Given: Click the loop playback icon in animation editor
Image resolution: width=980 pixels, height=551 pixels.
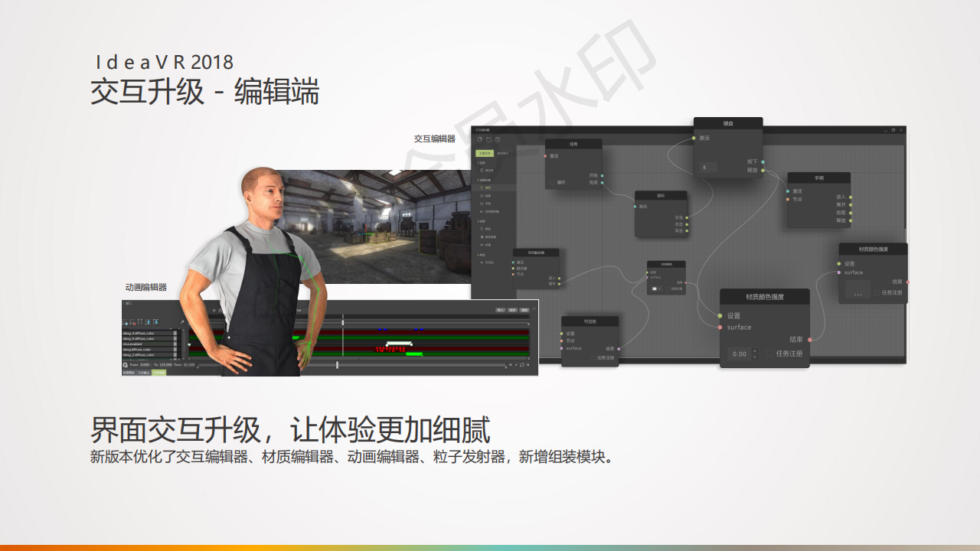Looking at the screenshot, I should tap(522, 365).
